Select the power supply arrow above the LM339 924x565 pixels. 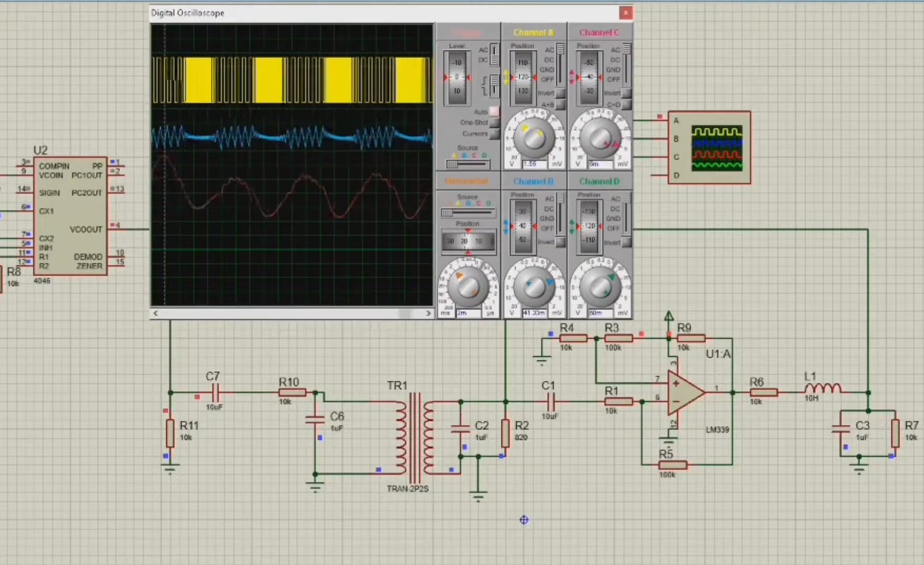point(668,316)
